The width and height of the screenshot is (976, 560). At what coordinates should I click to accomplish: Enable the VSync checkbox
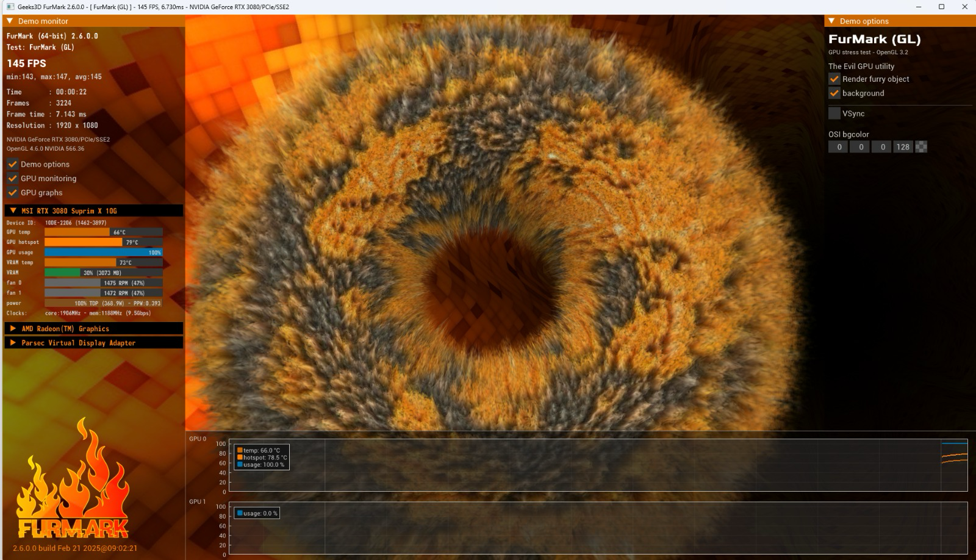(834, 113)
